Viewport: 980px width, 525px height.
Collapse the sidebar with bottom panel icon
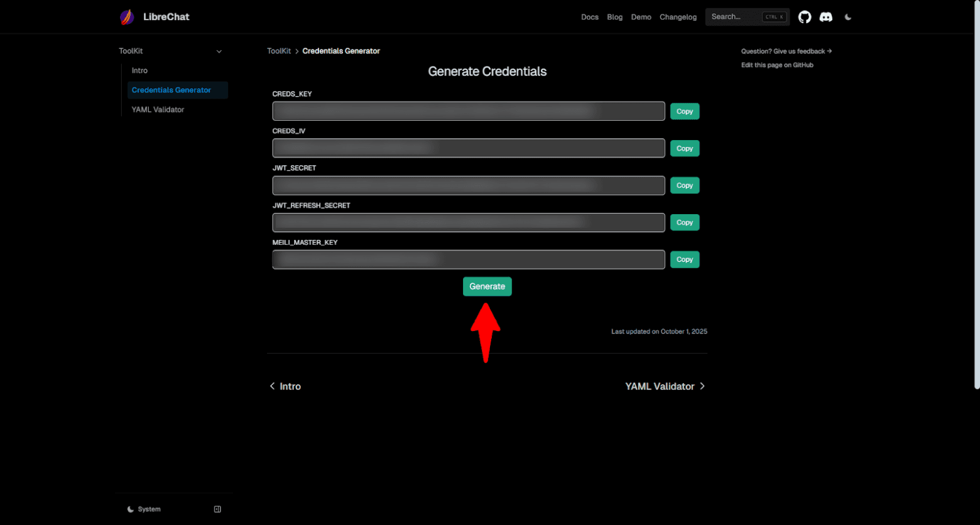[x=217, y=509]
